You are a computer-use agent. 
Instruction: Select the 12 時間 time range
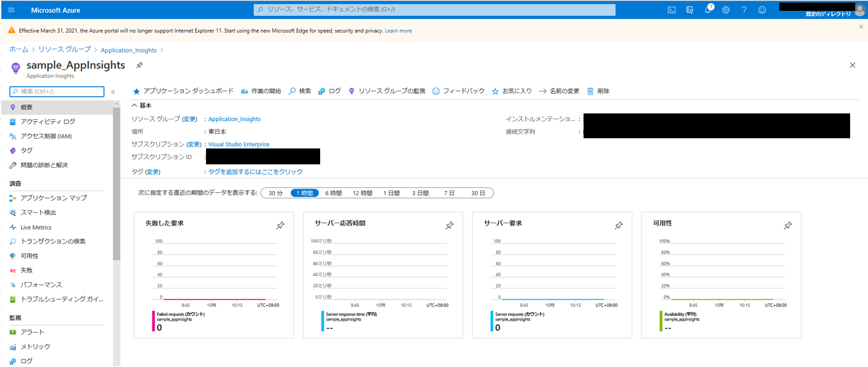point(362,193)
